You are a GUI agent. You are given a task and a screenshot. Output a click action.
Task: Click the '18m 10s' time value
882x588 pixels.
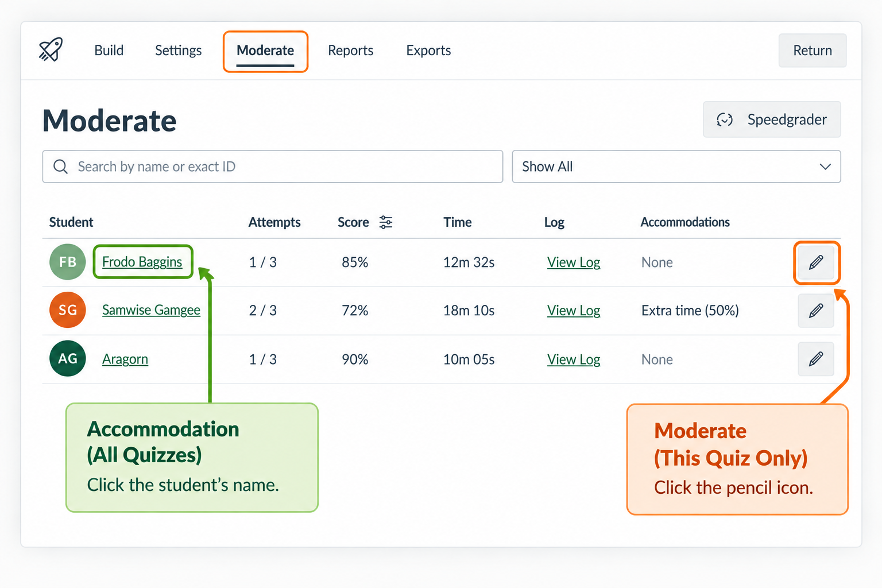(x=469, y=311)
